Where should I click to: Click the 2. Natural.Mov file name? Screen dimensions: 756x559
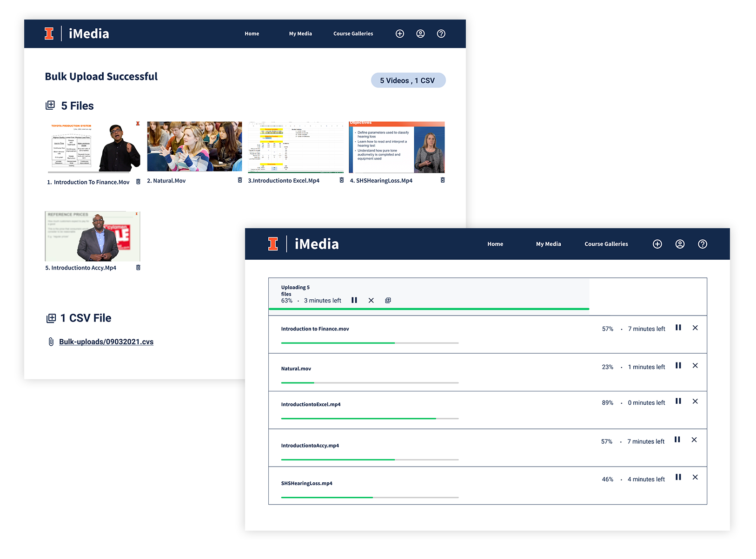click(166, 181)
